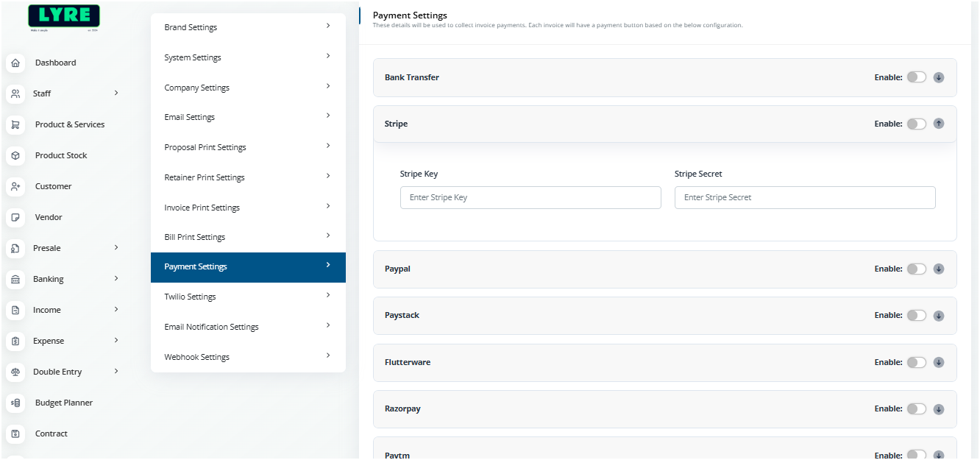The height and width of the screenshot is (460, 980).
Task: Select Twilio Settings in settings menu
Action: coord(191,297)
